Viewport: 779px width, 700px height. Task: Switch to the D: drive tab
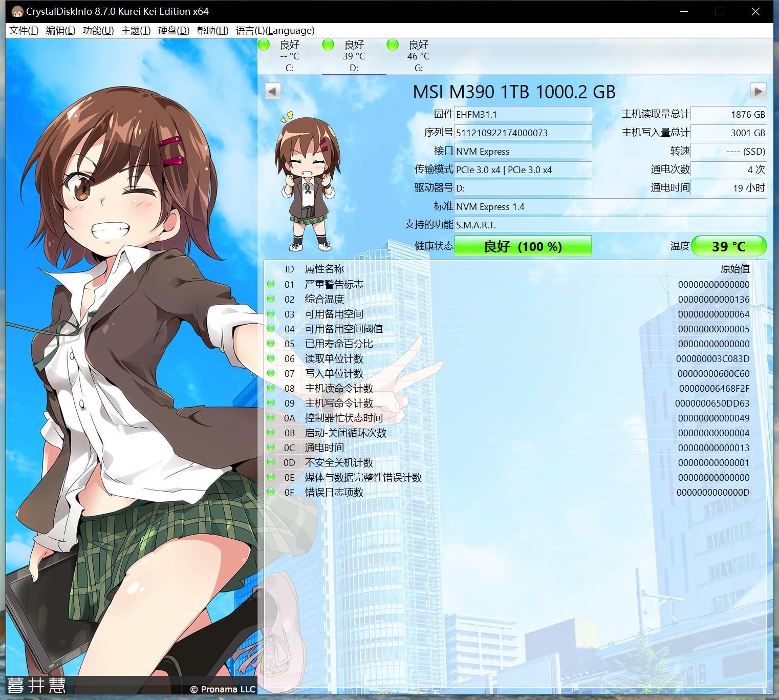point(354,56)
